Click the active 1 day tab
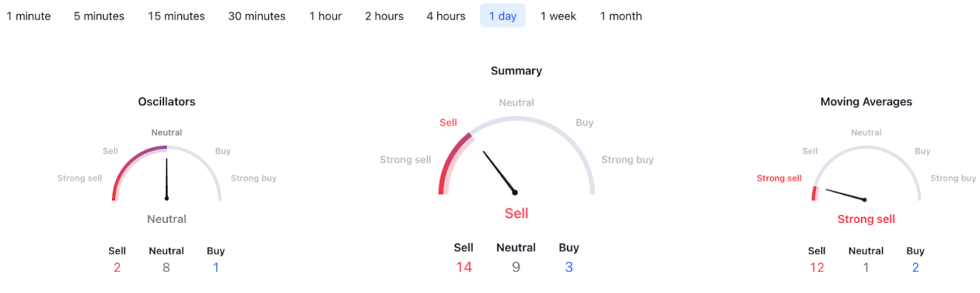This screenshot has width=980, height=293. [503, 16]
